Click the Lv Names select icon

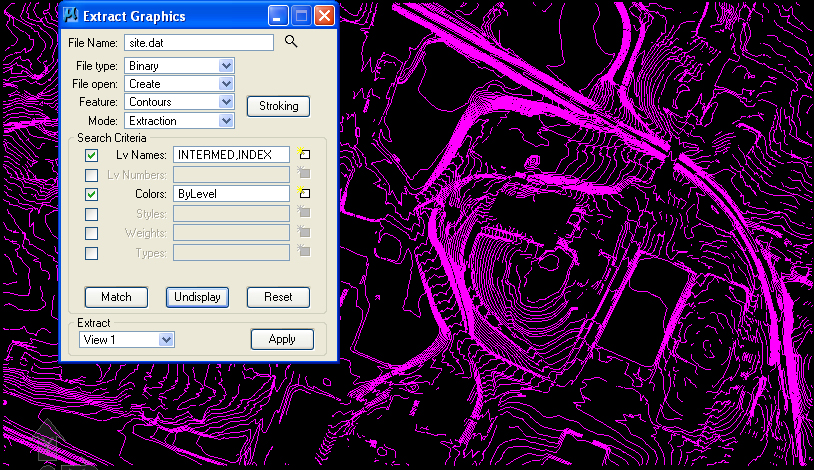(x=304, y=155)
